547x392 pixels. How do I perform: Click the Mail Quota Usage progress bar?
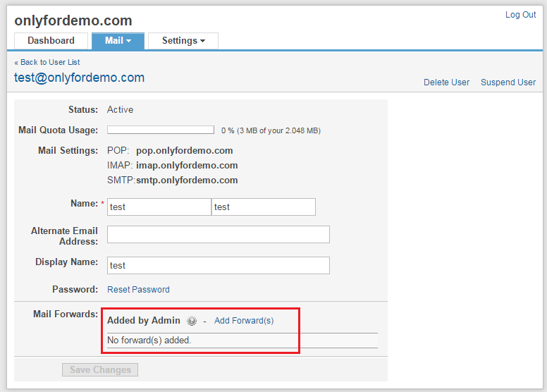coord(161,130)
